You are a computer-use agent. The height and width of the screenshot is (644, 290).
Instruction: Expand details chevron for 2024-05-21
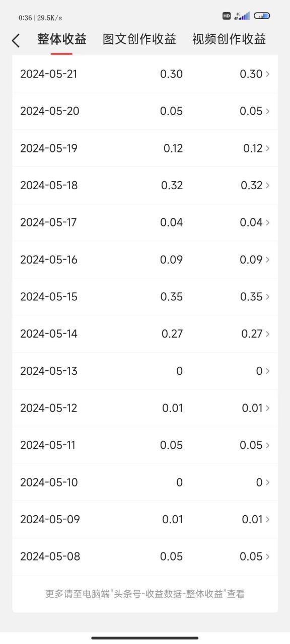pyautogui.click(x=267, y=74)
